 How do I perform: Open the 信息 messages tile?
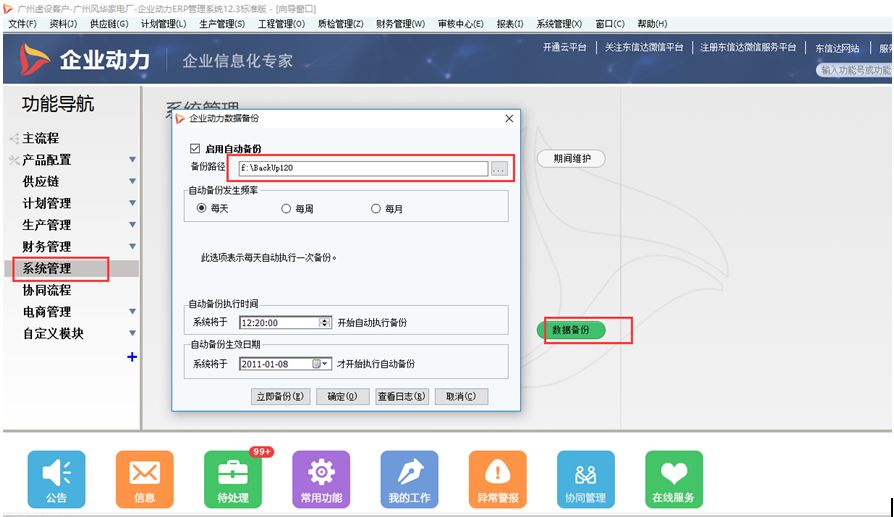[144, 479]
